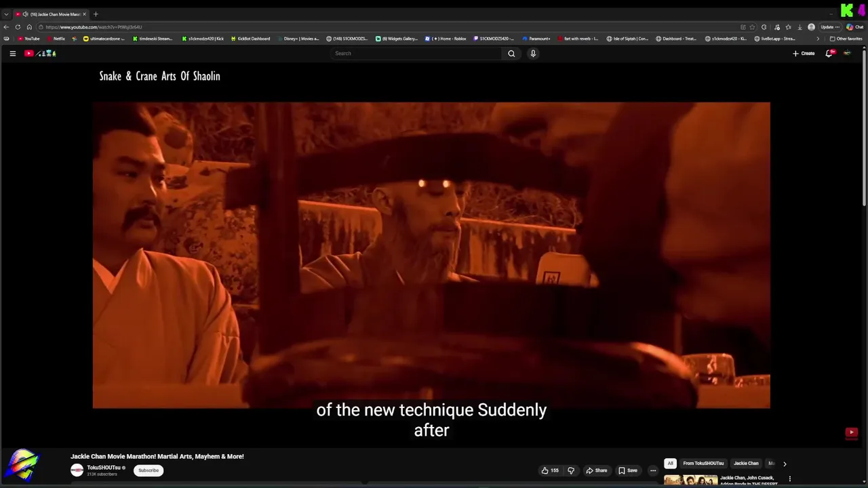868x488 pixels.
Task: Select the Jackie Chan Movie Marathon tab
Action: coord(52,14)
